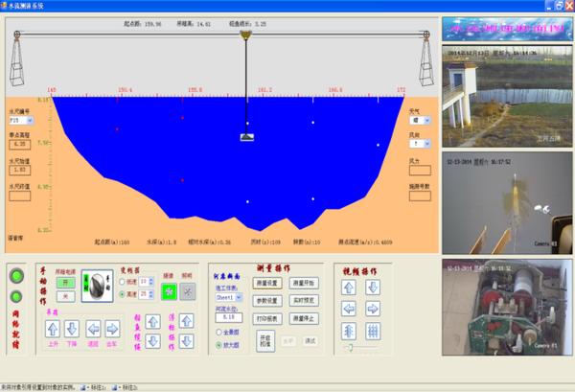The image size is (575, 392).
Task: Click the 参数设置 parameter settings button
Action: 267,301
